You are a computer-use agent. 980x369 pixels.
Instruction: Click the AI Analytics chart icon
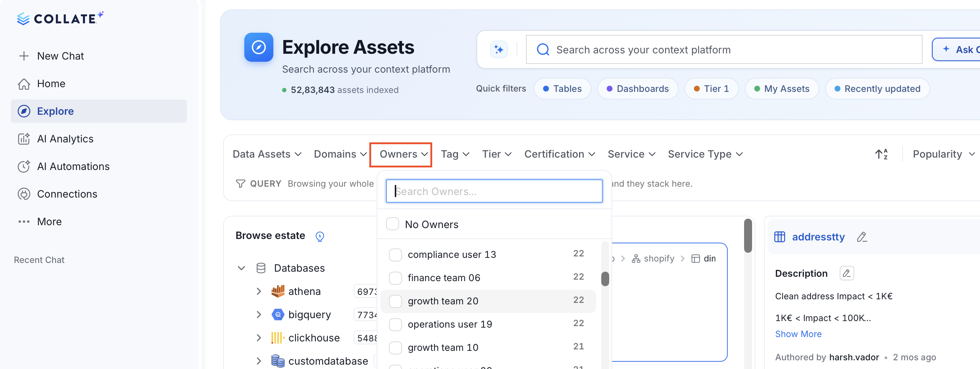24,139
